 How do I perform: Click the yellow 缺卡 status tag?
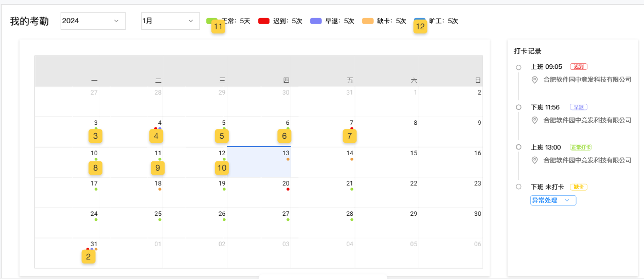[x=579, y=187]
